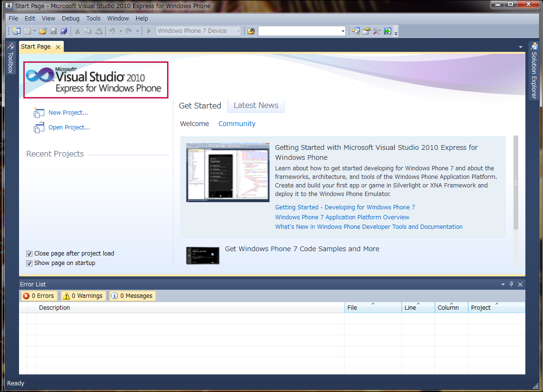Click the Paste clipboard icon
This screenshot has height=392, width=543.
coord(99,31)
